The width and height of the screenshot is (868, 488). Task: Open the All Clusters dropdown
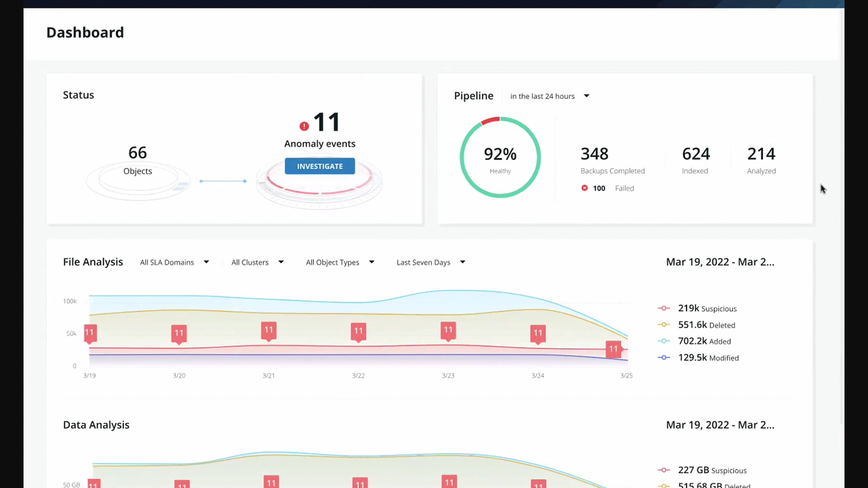257,262
